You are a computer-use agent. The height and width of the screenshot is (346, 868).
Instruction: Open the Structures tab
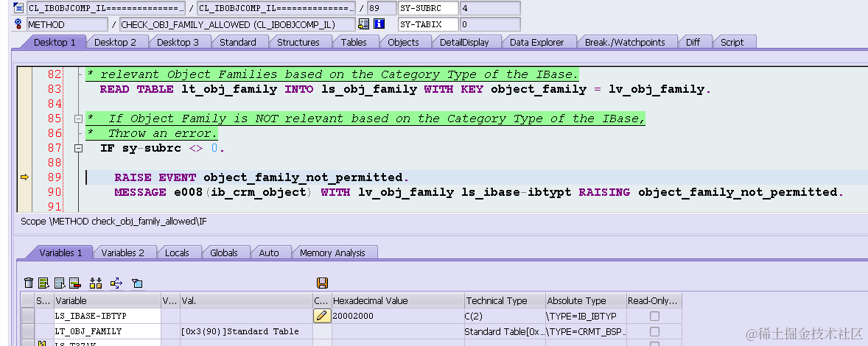(298, 42)
